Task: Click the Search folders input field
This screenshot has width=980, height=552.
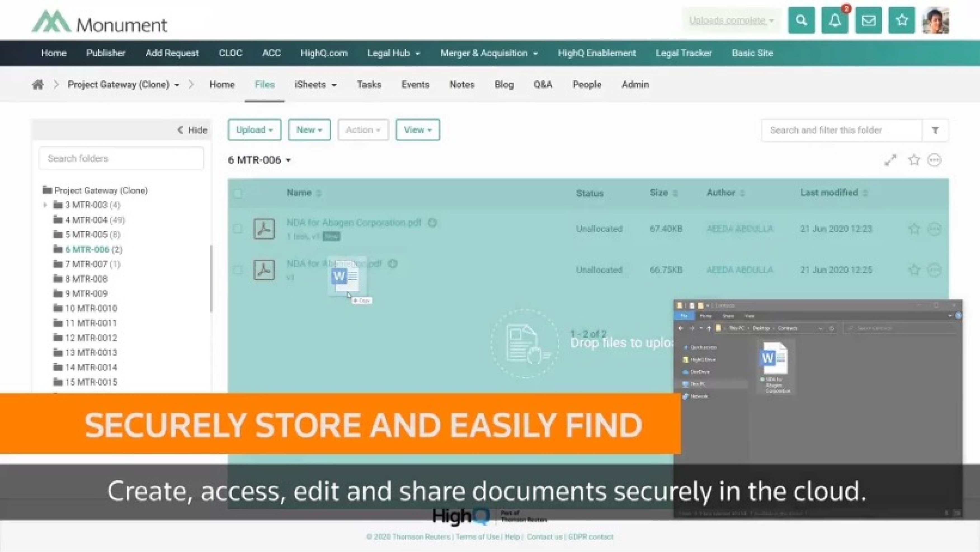Action: 121,158
